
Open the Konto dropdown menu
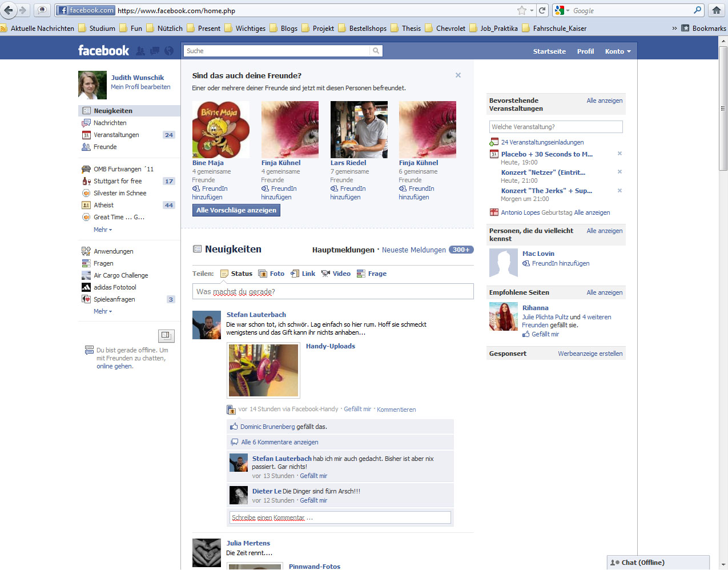[x=618, y=51]
